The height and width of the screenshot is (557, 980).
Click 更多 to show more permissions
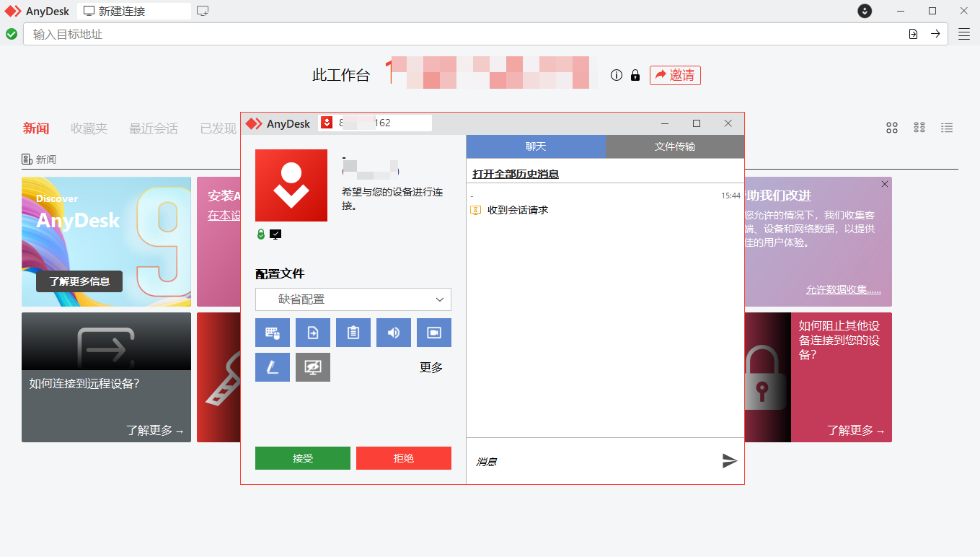coord(431,367)
